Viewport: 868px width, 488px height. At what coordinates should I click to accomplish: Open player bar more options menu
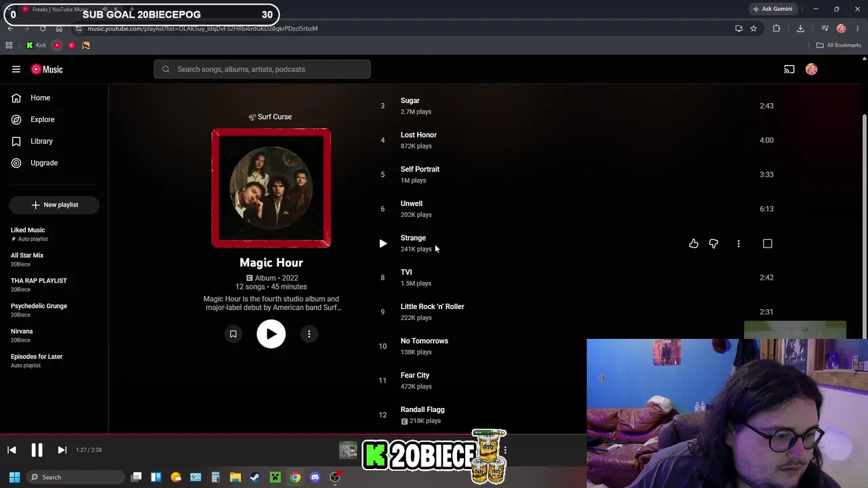(x=505, y=450)
